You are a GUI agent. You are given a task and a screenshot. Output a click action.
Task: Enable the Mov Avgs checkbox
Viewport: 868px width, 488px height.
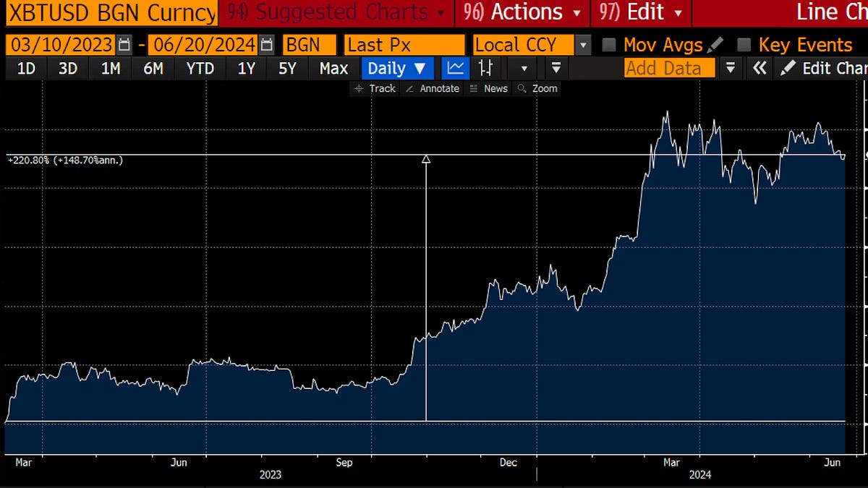tap(609, 45)
